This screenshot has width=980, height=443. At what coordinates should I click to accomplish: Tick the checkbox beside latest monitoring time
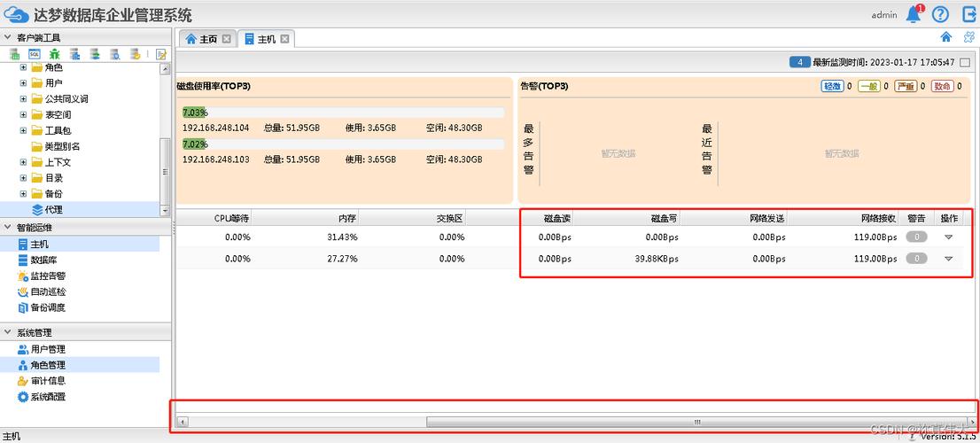[965, 63]
